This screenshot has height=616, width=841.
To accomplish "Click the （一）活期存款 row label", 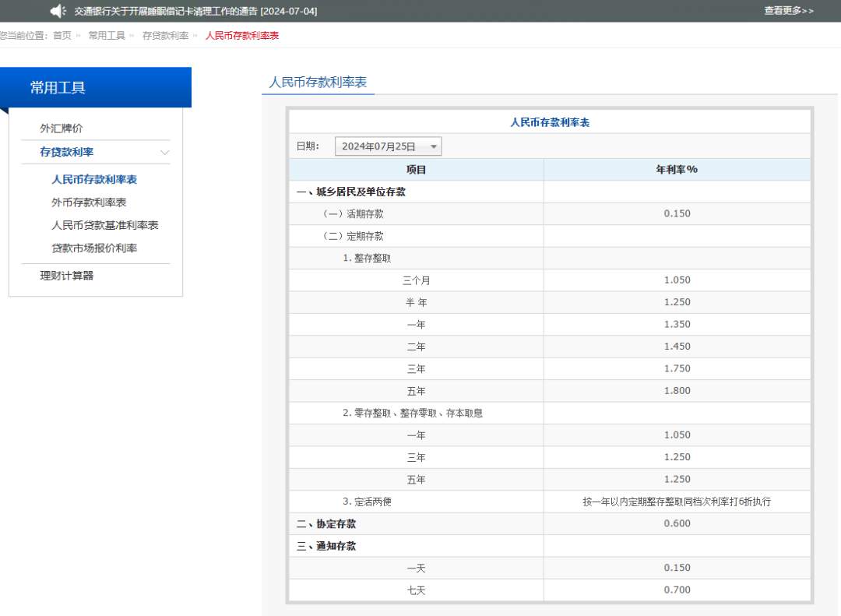I will pos(353,214).
